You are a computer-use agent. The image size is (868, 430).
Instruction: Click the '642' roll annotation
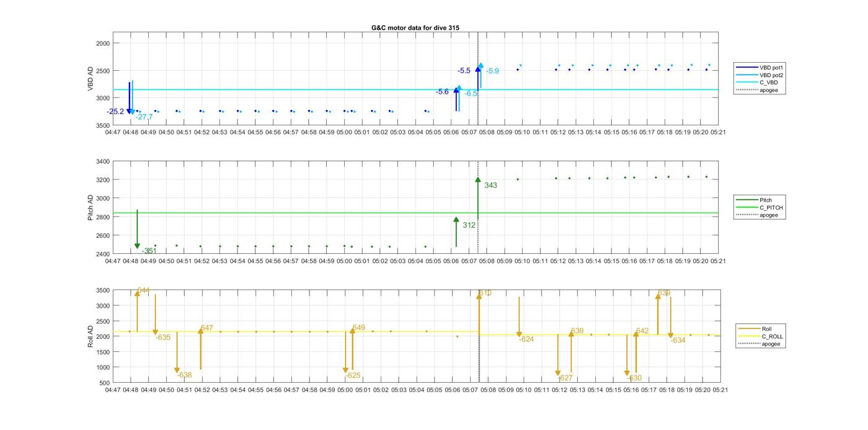pyautogui.click(x=642, y=331)
